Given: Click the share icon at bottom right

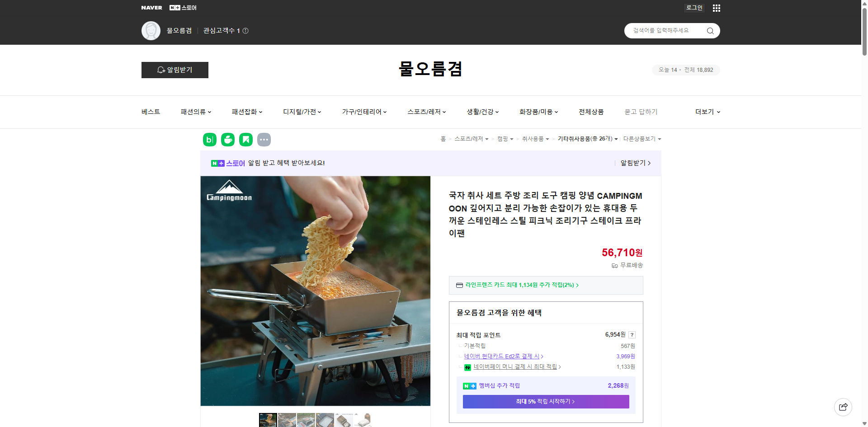Looking at the screenshot, I should point(843,407).
